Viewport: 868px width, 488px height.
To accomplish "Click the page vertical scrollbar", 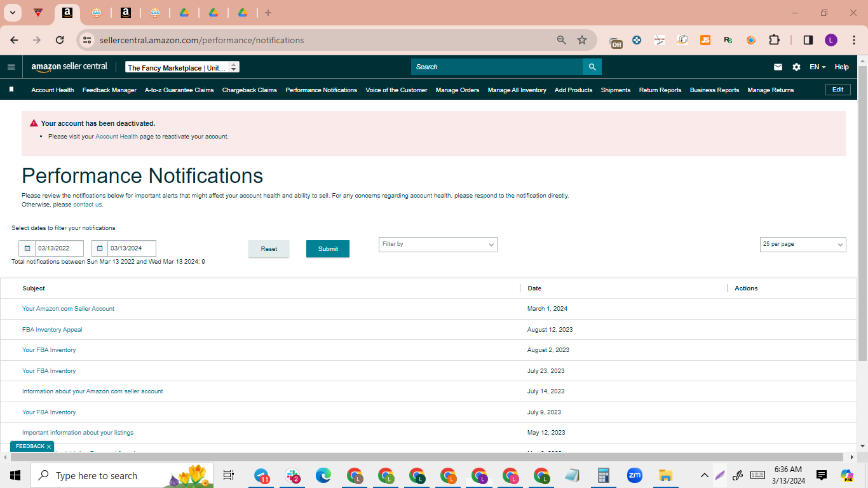I will click(x=862, y=213).
